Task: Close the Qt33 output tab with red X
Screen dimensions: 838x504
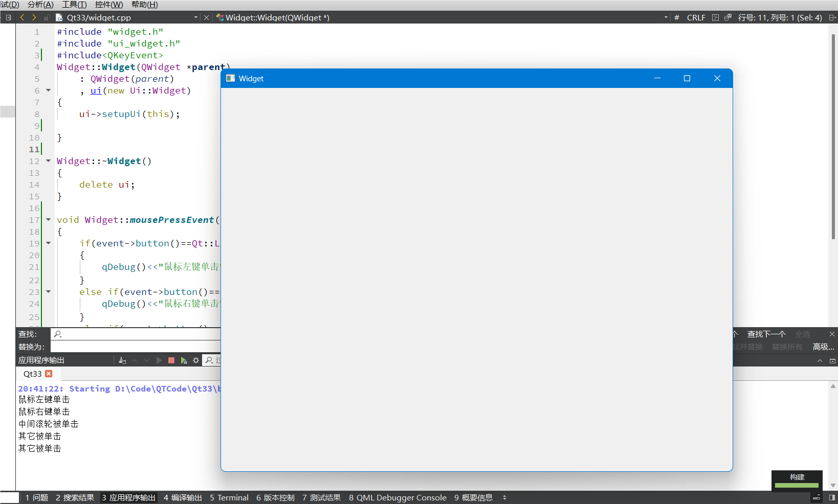Action: tap(49, 374)
